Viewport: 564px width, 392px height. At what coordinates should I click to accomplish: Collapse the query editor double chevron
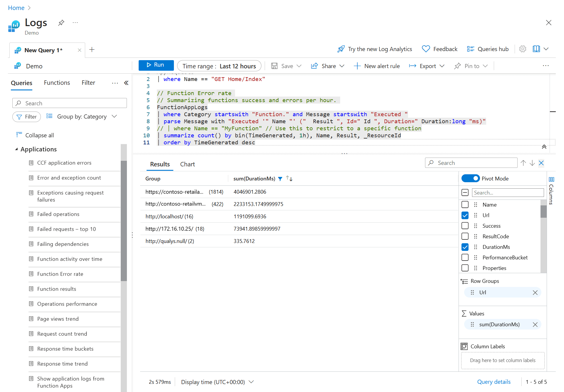coord(544,147)
